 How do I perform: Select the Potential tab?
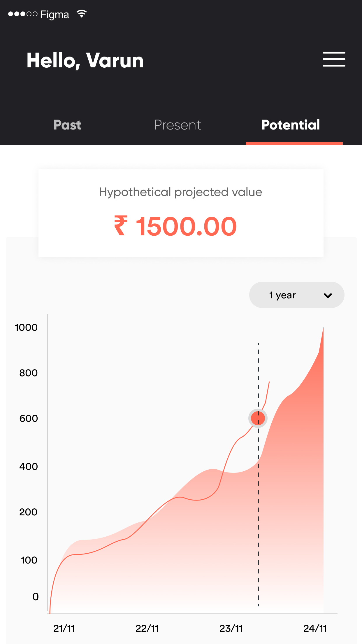pyautogui.click(x=291, y=125)
